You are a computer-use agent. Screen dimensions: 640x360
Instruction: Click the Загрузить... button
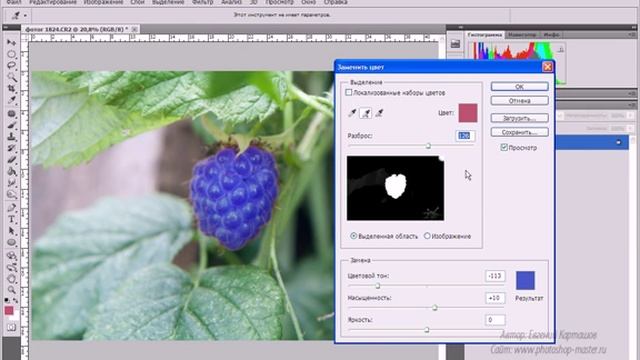[519, 118]
